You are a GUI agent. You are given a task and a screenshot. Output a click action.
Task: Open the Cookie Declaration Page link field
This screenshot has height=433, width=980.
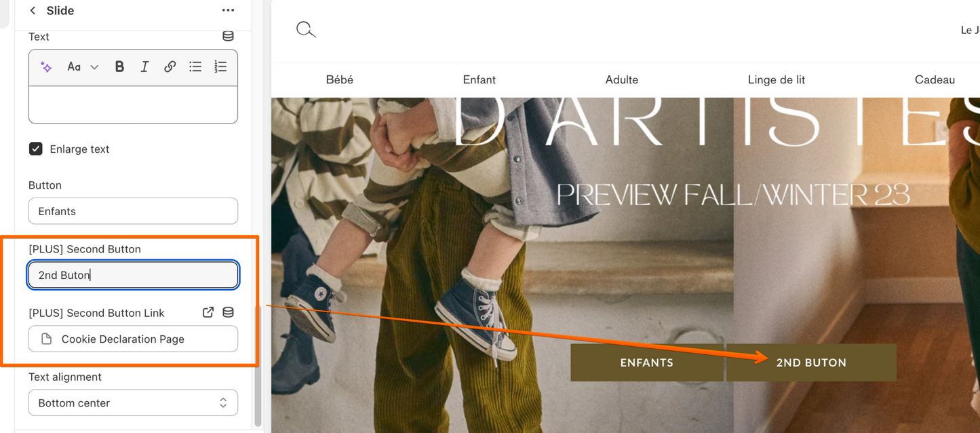(x=133, y=339)
